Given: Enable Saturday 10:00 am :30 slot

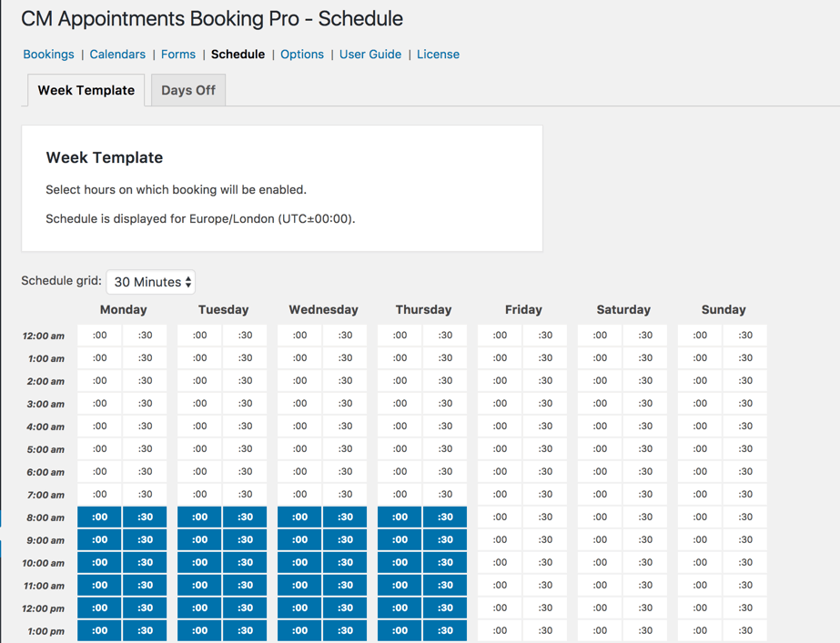Looking at the screenshot, I should (645, 563).
